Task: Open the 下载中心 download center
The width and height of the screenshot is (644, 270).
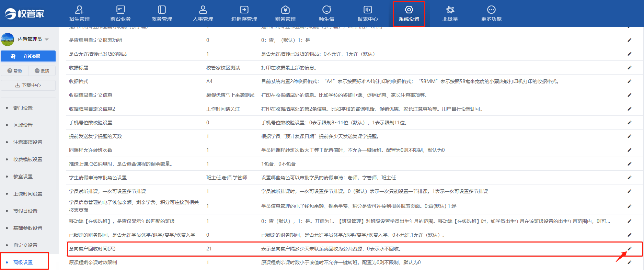Action: (x=28, y=85)
